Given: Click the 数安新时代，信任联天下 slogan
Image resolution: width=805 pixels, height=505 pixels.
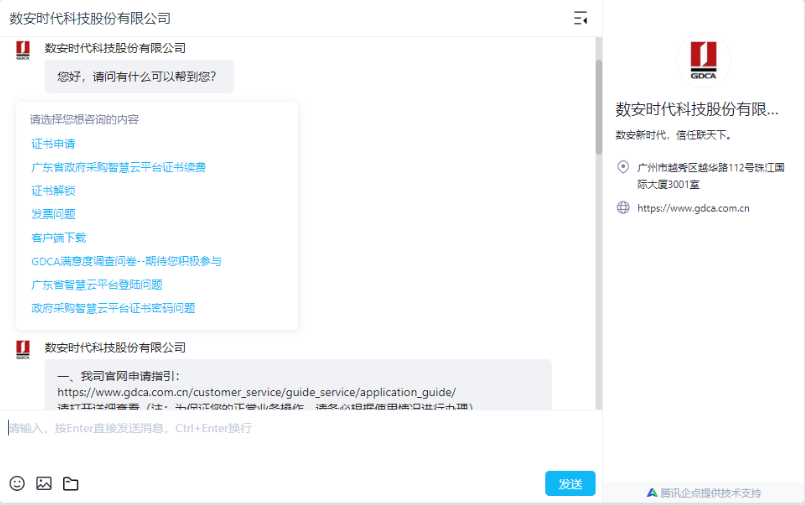Looking at the screenshot, I should coord(674,135).
